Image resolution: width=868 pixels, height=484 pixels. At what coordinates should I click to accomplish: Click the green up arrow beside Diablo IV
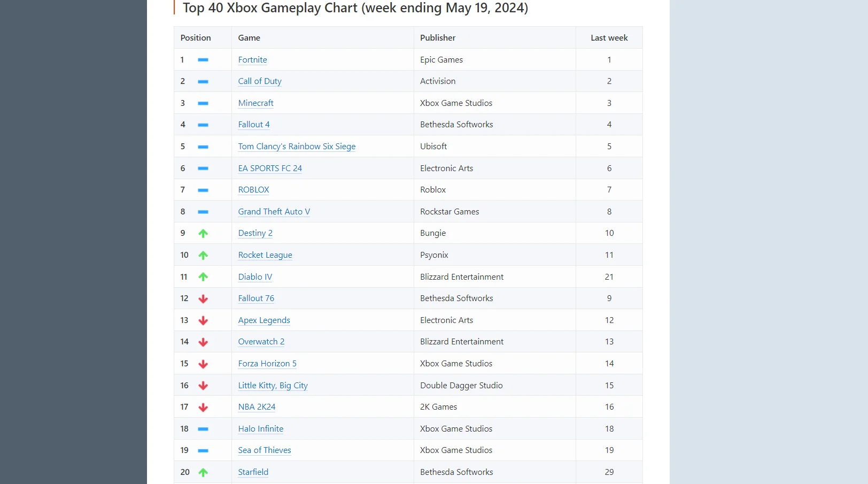point(203,277)
